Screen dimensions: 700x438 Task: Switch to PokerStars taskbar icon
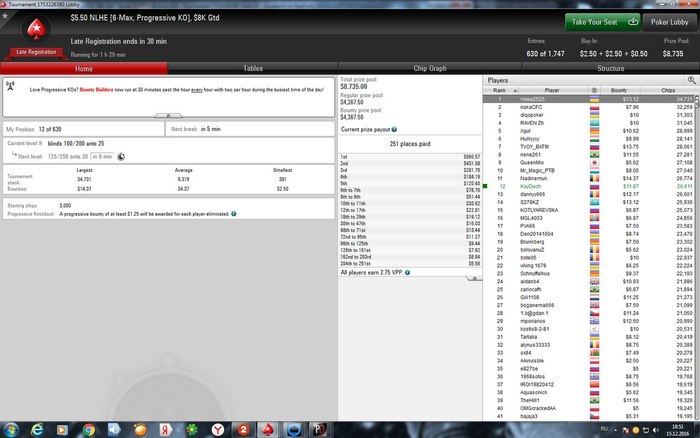pyautogui.click(x=268, y=430)
